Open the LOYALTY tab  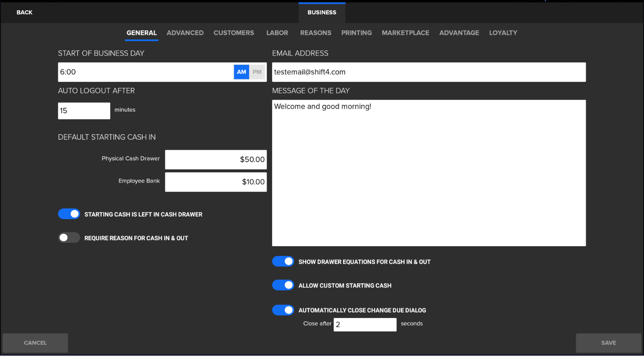pyautogui.click(x=503, y=33)
